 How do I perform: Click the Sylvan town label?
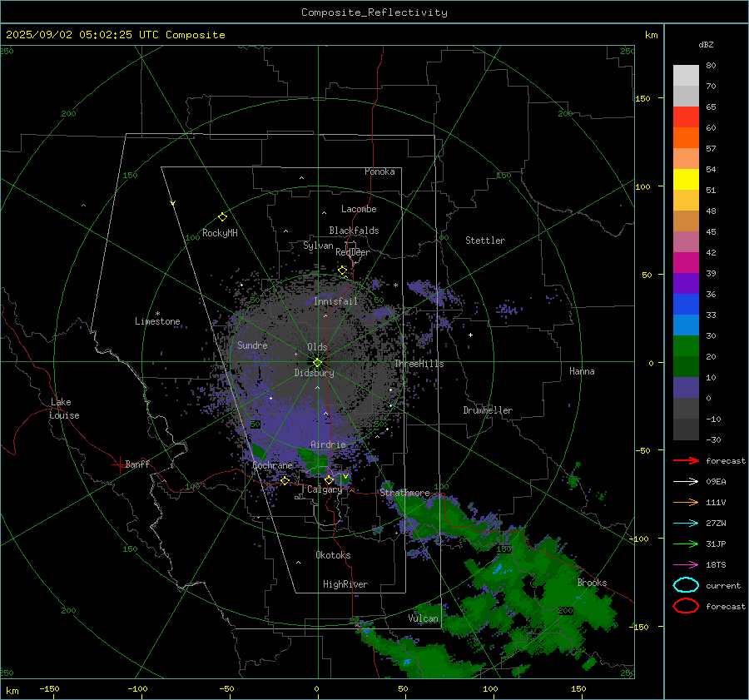pyautogui.click(x=318, y=246)
